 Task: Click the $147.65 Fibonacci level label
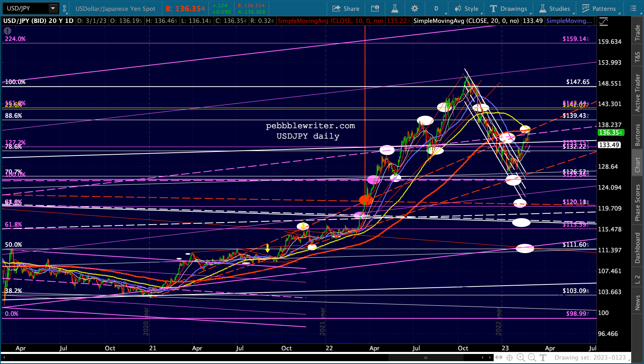[x=578, y=82]
